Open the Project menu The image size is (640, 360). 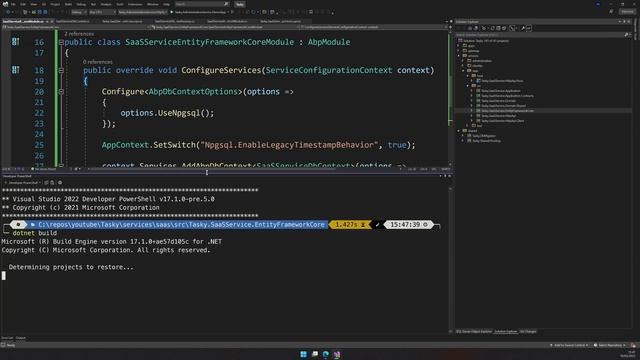(55, 4)
